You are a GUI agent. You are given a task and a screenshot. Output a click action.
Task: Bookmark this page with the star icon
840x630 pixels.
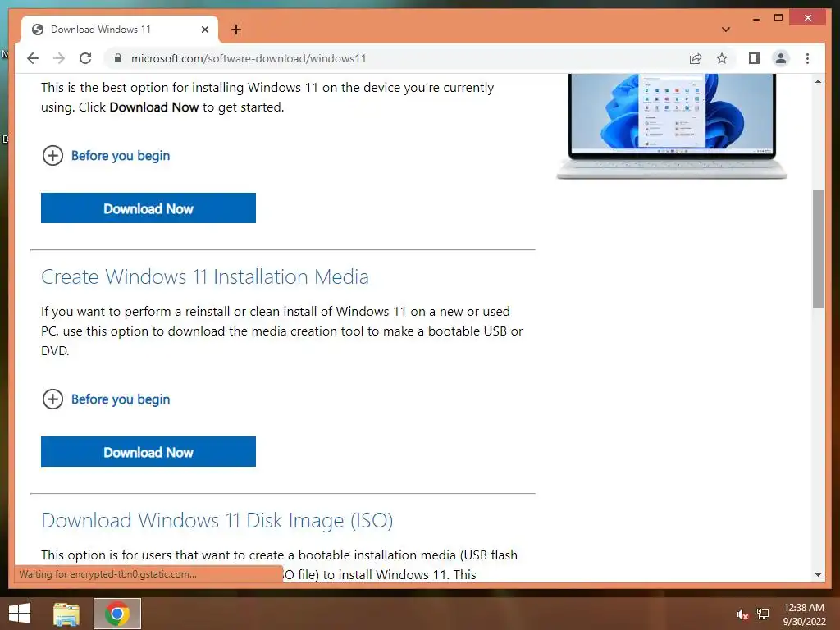click(x=722, y=58)
